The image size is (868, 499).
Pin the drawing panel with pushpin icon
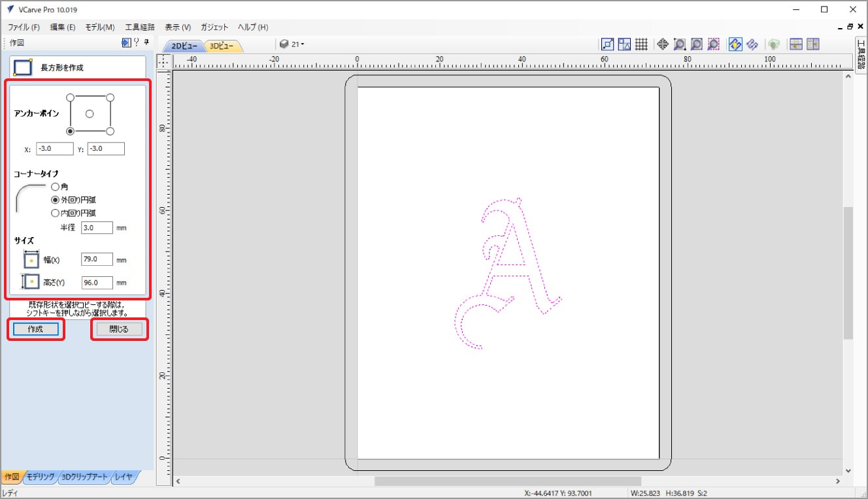tap(146, 42)
